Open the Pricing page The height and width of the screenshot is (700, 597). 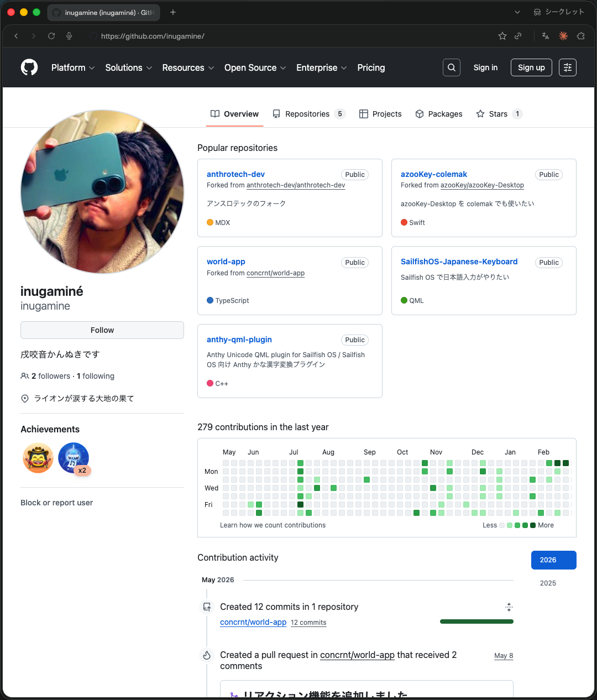(371, 67)
